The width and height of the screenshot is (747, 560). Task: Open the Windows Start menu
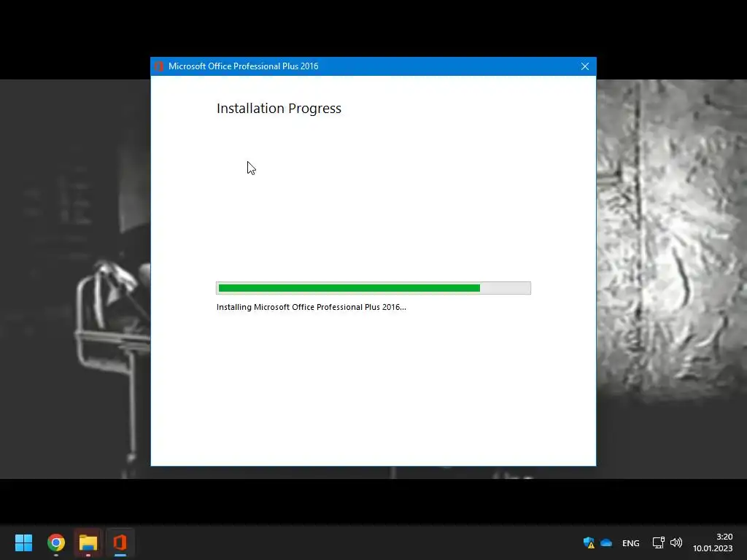click(x=23, y=542)
